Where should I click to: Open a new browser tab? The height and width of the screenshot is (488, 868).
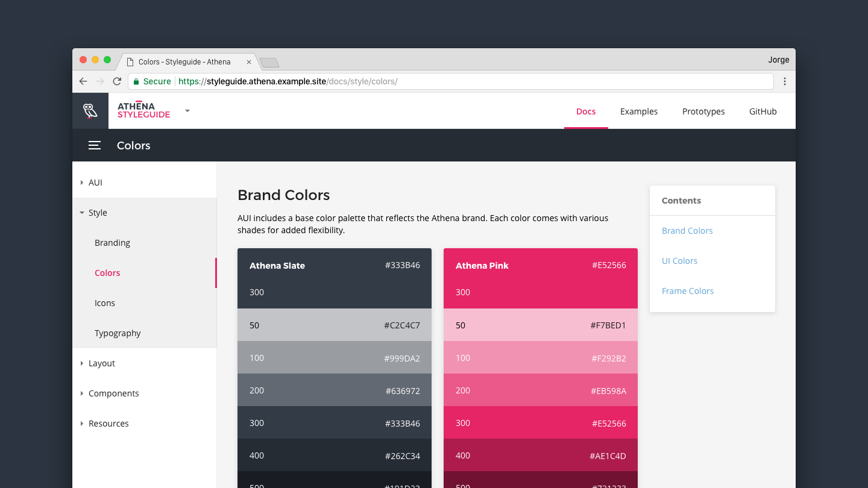pos(269,63)
